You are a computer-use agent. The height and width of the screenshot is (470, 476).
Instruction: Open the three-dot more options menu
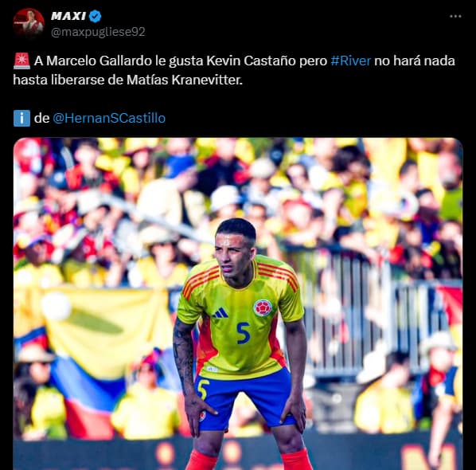coord(455,17)
